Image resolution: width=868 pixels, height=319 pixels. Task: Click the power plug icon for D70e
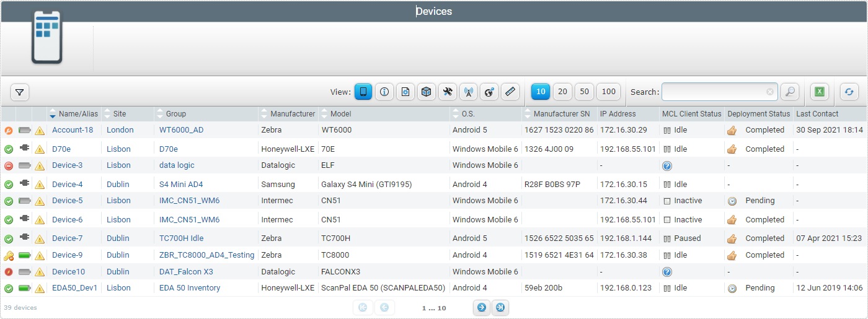(24, 149)
